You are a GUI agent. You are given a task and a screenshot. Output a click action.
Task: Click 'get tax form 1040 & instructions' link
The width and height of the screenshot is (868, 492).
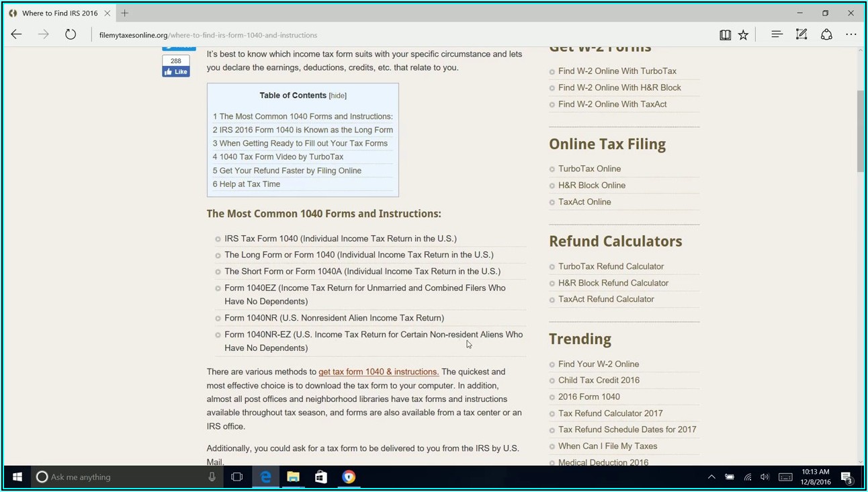coord(378,372)
